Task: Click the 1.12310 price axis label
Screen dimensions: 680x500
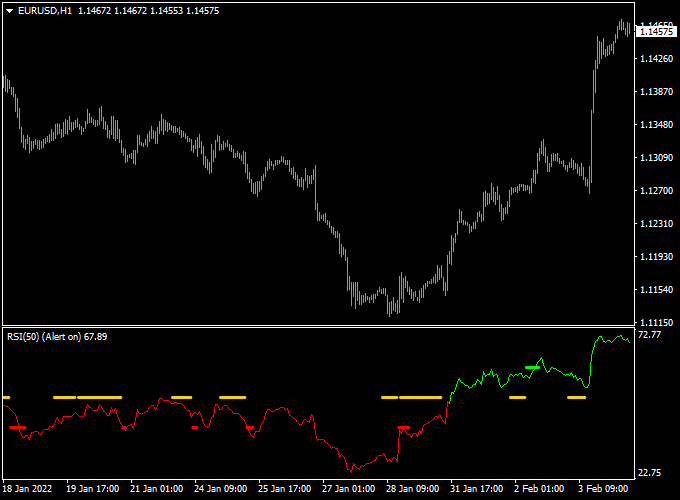Action: pyautogui.click(x=657, y=223)
